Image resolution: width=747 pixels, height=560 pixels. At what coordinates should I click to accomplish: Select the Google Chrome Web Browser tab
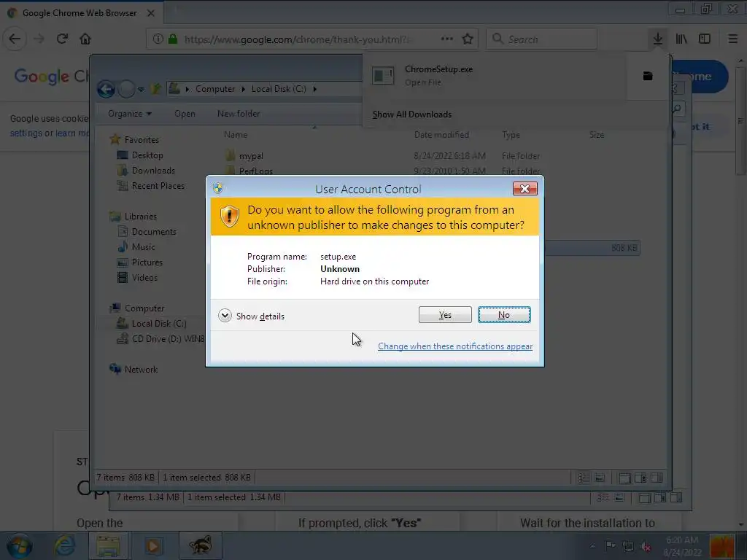click(x=81, y=13)
